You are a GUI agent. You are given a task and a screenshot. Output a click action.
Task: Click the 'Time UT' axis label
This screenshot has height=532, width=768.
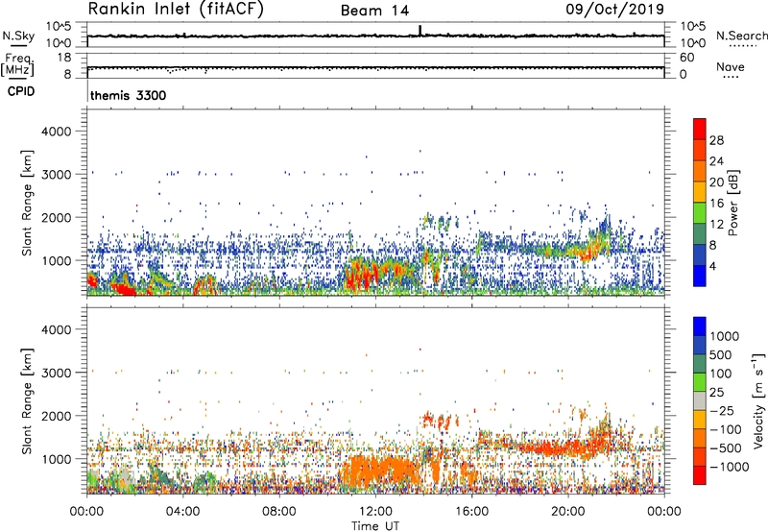pos(375,526)
